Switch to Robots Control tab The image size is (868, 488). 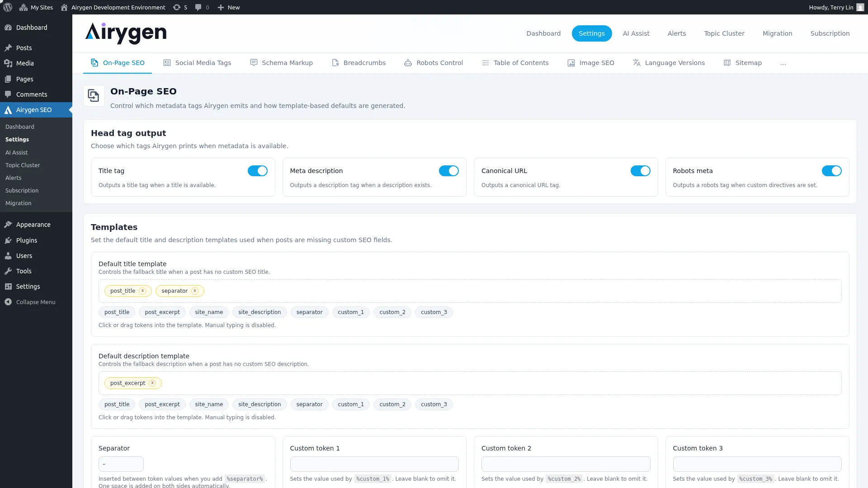pyautogui.click(x=434, y=63)
